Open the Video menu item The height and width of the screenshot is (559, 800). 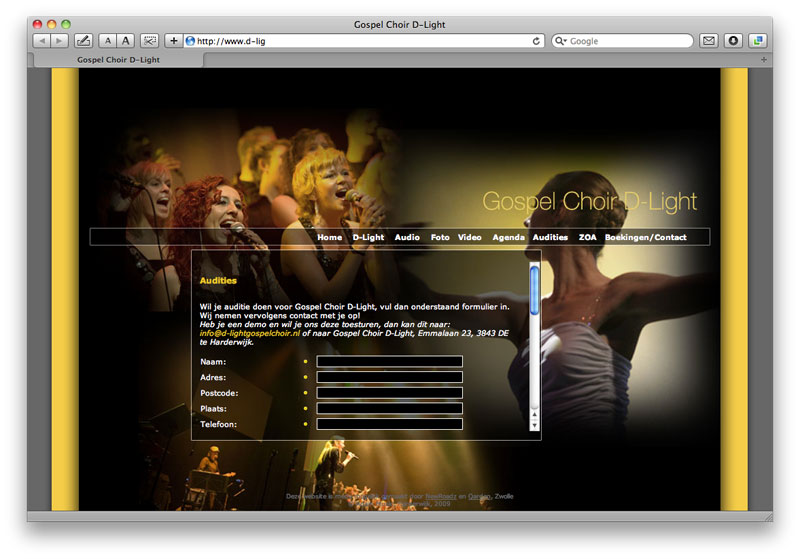click(x=469, y=237)
